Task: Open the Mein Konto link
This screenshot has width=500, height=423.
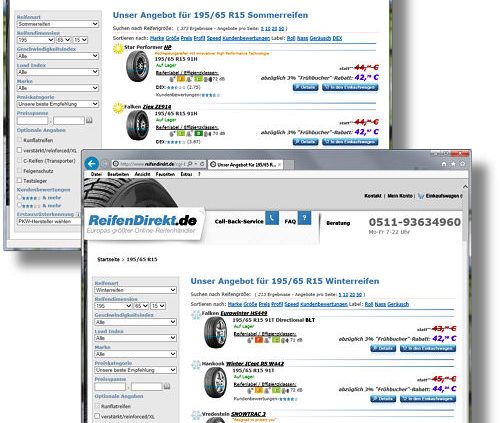Action: click(400, 196)
